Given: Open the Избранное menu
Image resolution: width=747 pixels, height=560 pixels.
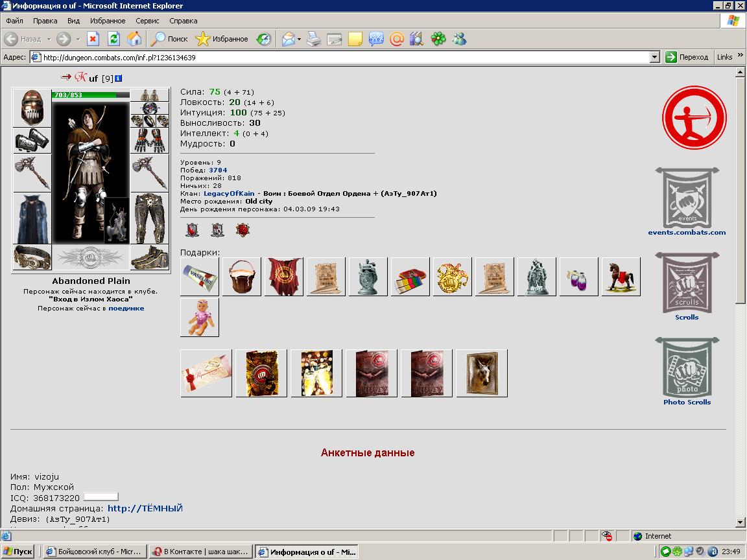Looking at the screenshot, I should 108,21.
